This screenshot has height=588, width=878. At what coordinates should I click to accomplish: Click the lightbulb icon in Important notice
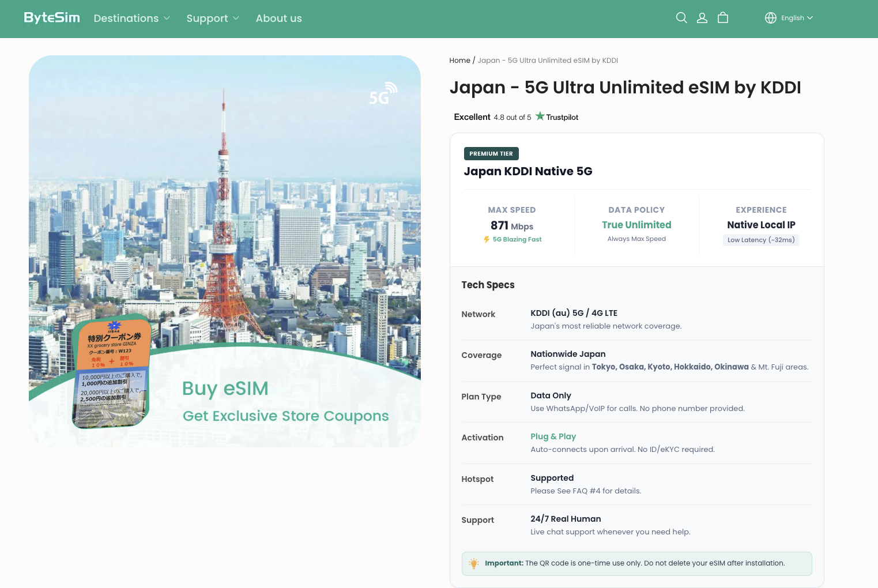click(474, 563)
